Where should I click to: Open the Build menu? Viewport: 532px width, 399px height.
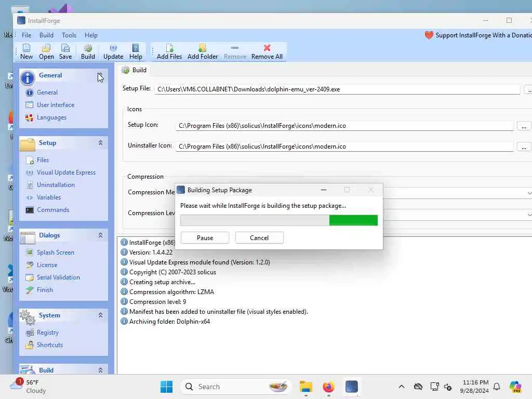point(46,35)
